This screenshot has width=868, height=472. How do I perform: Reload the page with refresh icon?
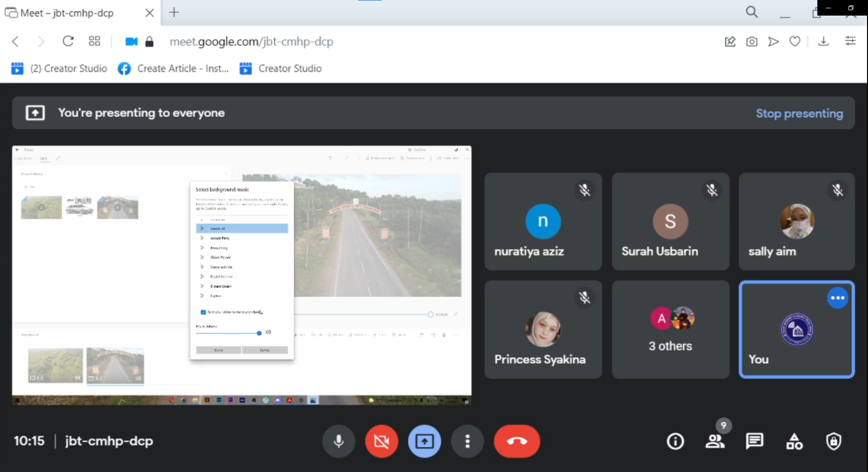point(68,41)
